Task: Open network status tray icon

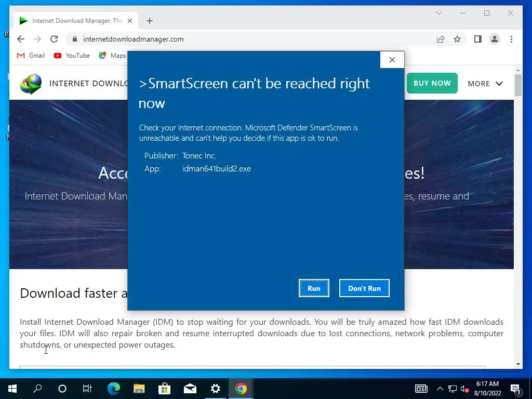Action: click(453, 389)
